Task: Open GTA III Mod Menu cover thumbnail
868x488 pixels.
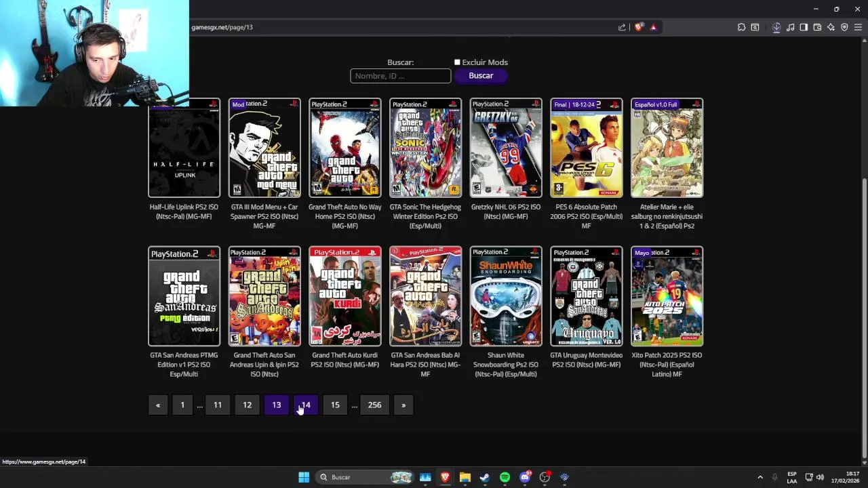Action: pos(264,148)
